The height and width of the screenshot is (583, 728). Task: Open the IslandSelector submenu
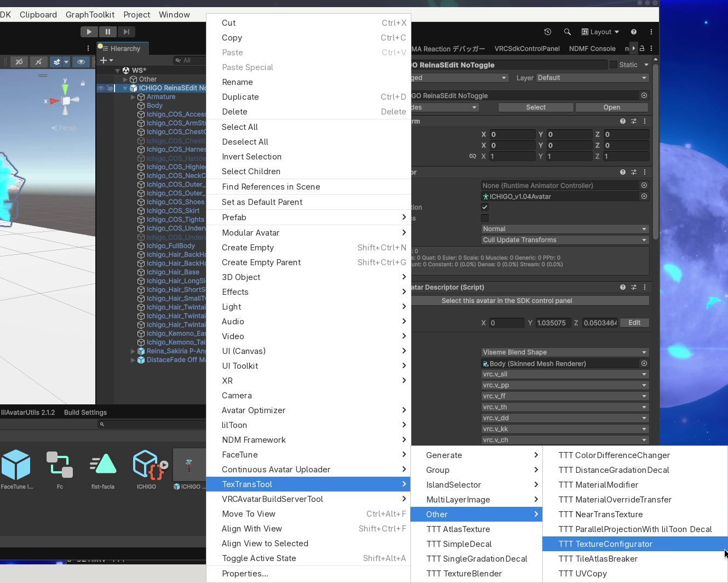(476, 485)
